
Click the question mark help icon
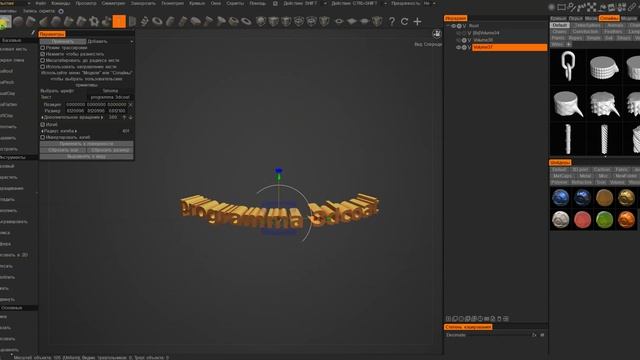tap(392, 22)
